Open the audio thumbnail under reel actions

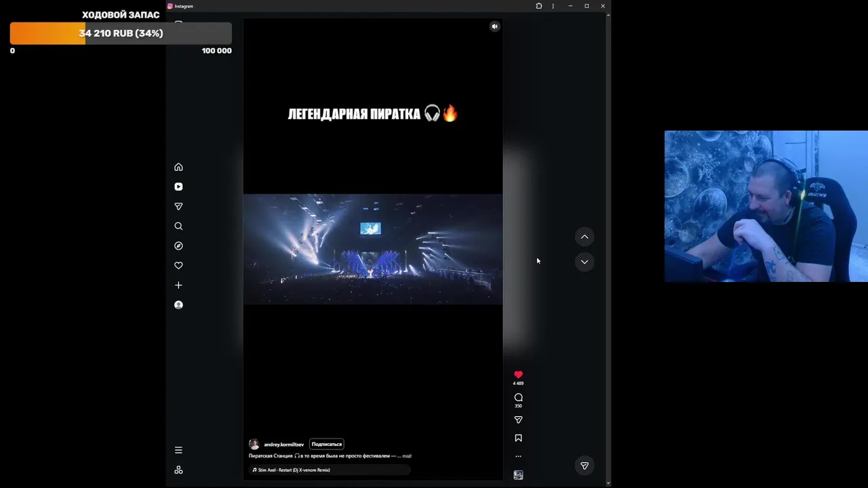[518, 475]
